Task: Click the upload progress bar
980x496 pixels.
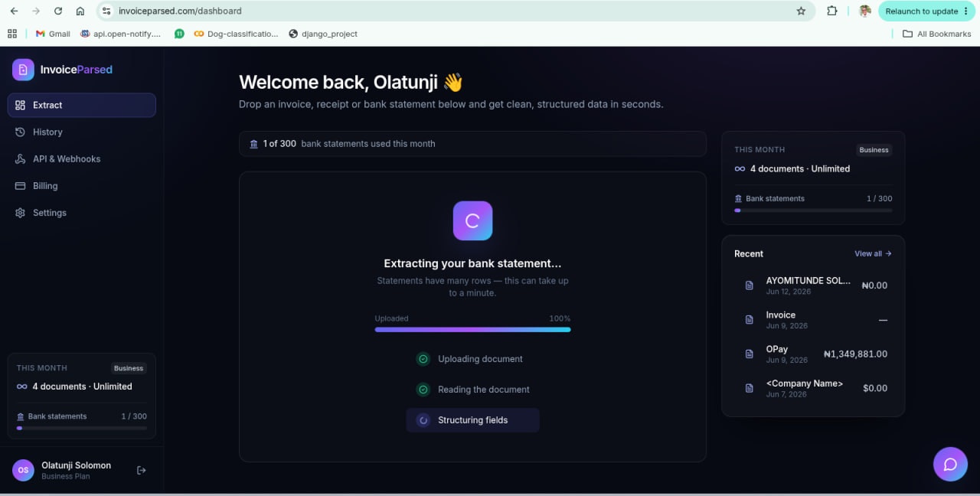Action: click(472, 329)
